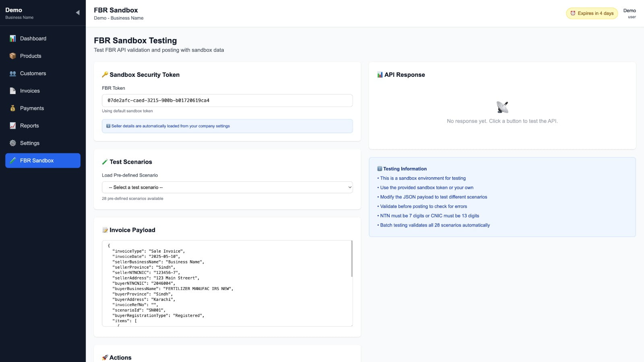644x362 pixels.
Task: Click the Invoices document icon
Action: point(13,90)
